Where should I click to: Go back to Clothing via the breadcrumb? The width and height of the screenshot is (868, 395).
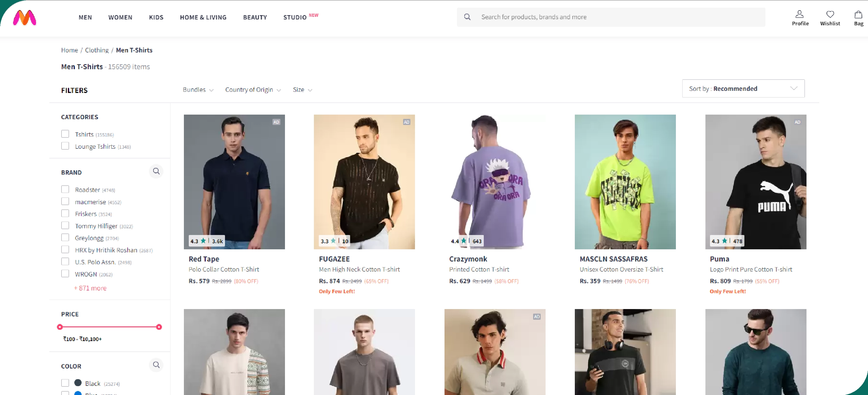(97, 50)
